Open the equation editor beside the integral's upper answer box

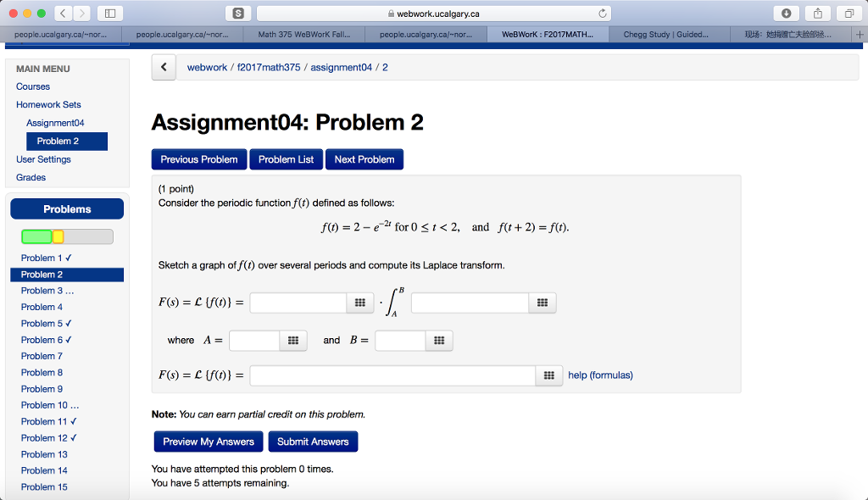click(542, 303)
